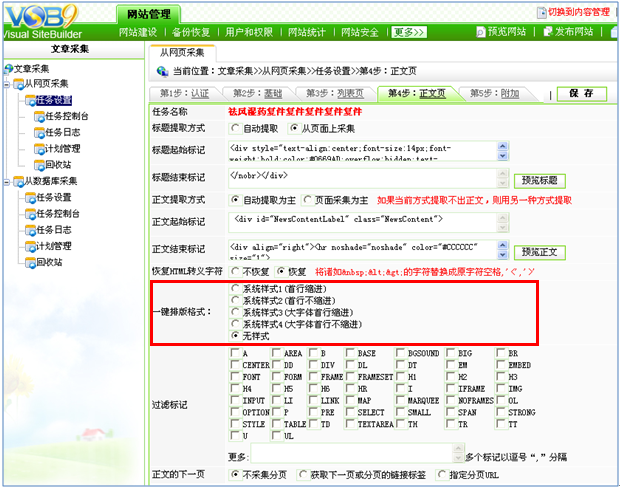The width and height of the screenshot is (620, 489).
Task: Open the 网站安全 menu
Action: 360,32
